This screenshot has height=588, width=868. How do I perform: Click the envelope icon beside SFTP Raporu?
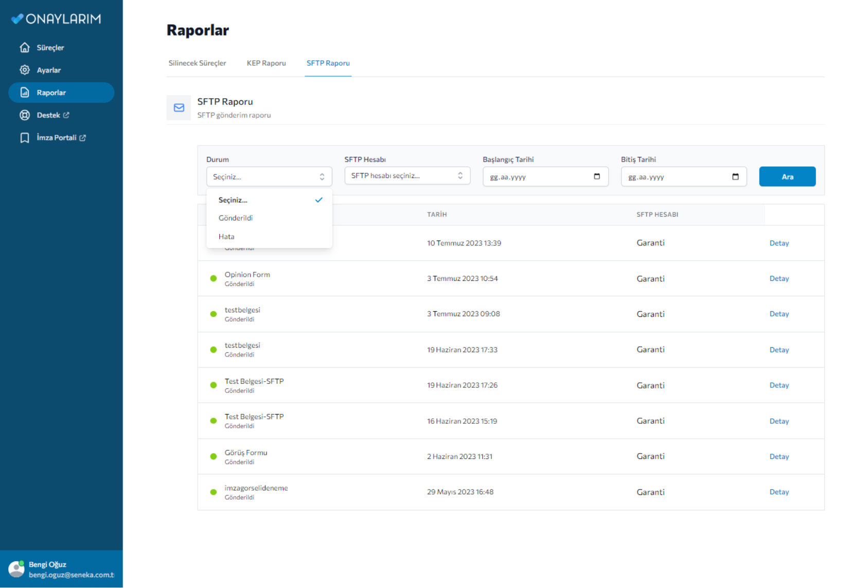coord(179,108)
